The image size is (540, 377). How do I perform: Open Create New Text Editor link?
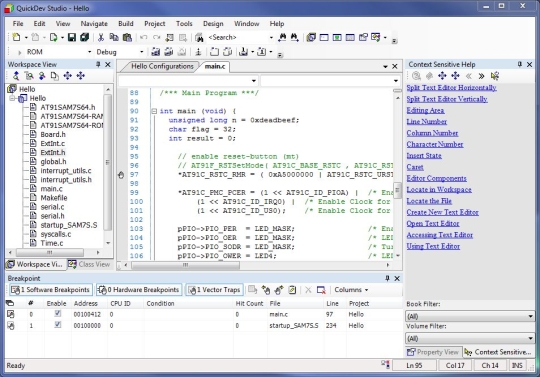[443, 212]
